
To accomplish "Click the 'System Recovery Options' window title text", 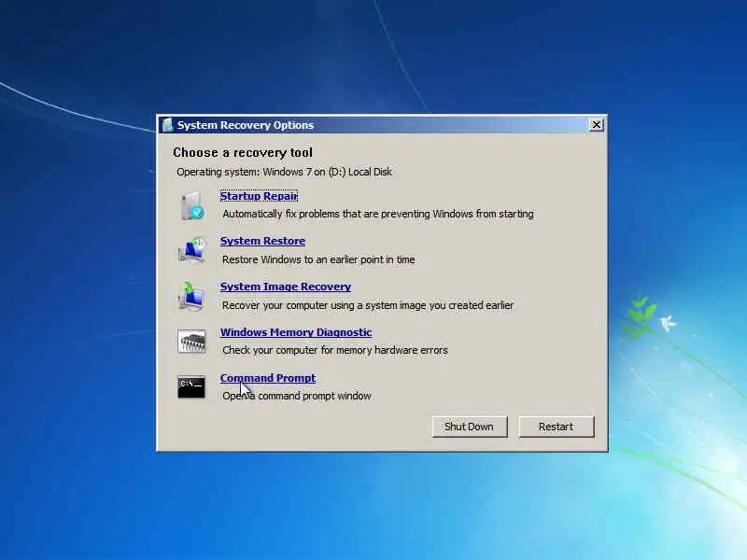I will (246, 125).
